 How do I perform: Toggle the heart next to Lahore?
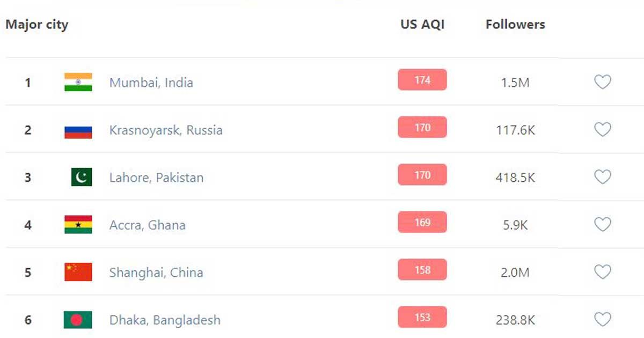coord(603,177)
